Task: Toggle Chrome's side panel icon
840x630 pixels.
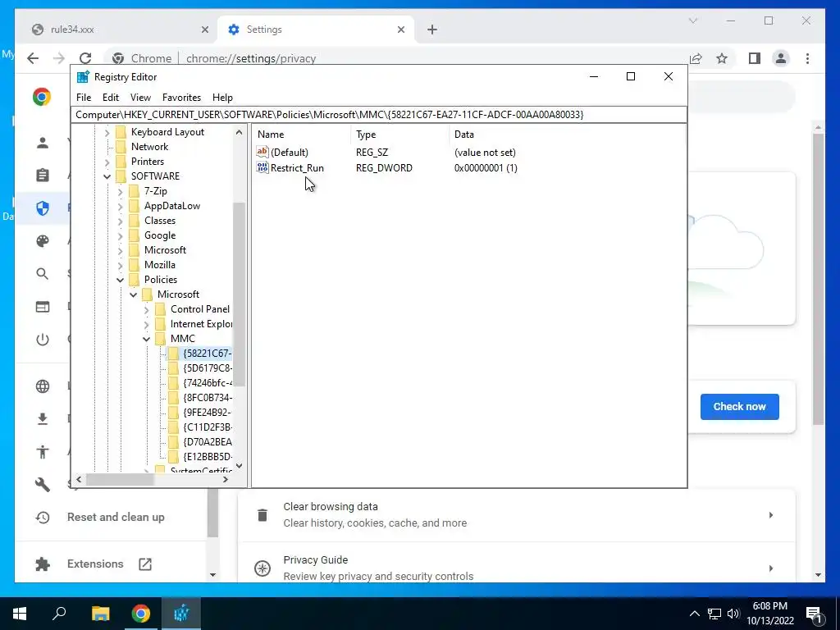Action: pos(755,58)
